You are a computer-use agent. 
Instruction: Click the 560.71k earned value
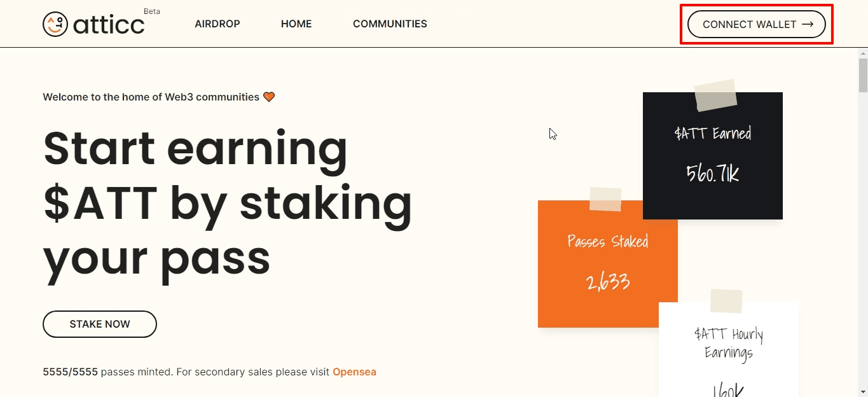pyautogui.click(x=713, y=173)
